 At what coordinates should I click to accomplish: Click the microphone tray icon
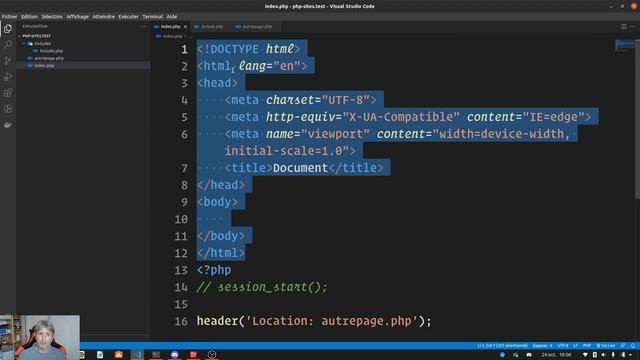click(613, 355)
